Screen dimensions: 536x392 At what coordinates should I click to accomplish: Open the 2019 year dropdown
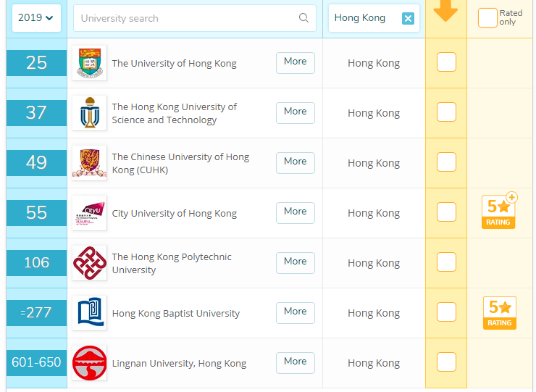pyautogui.click(x=36, y=18)
